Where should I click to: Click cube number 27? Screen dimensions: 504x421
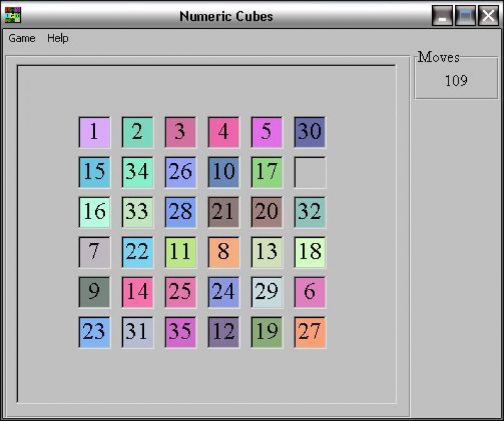(x=310, y=333)
